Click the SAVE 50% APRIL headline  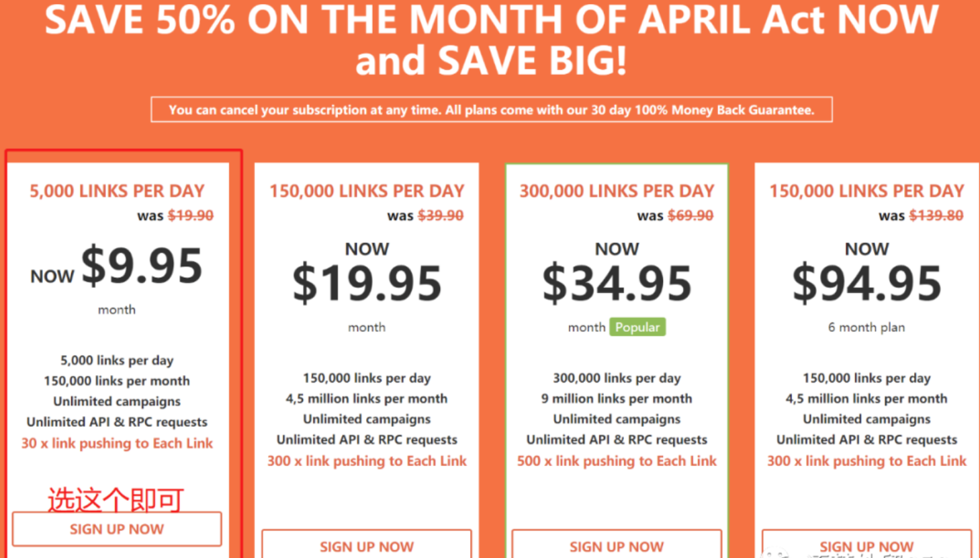(492, 39)
